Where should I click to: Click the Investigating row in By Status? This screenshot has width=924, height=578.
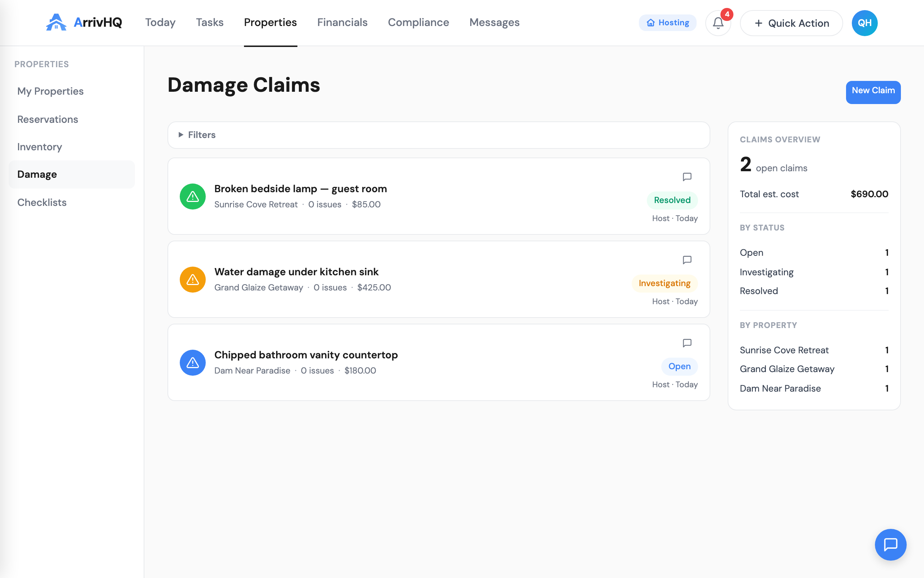(814, 272)
